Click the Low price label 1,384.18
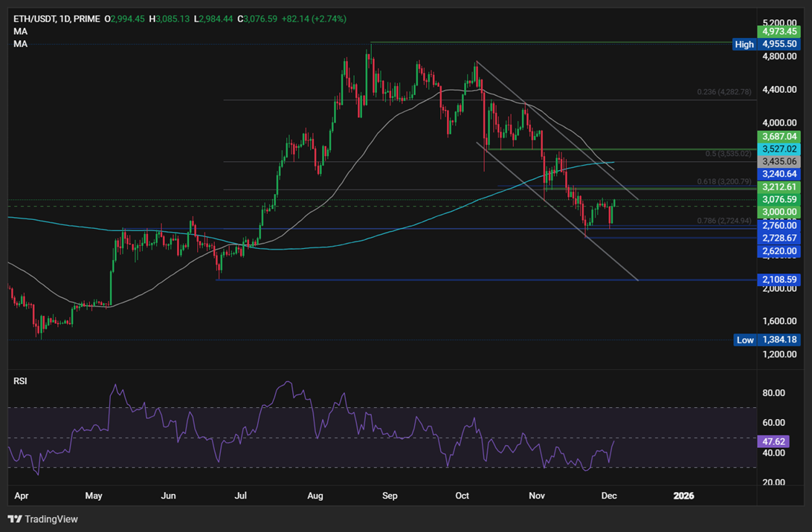Screen dimensions: 812x532 point(779,340)
